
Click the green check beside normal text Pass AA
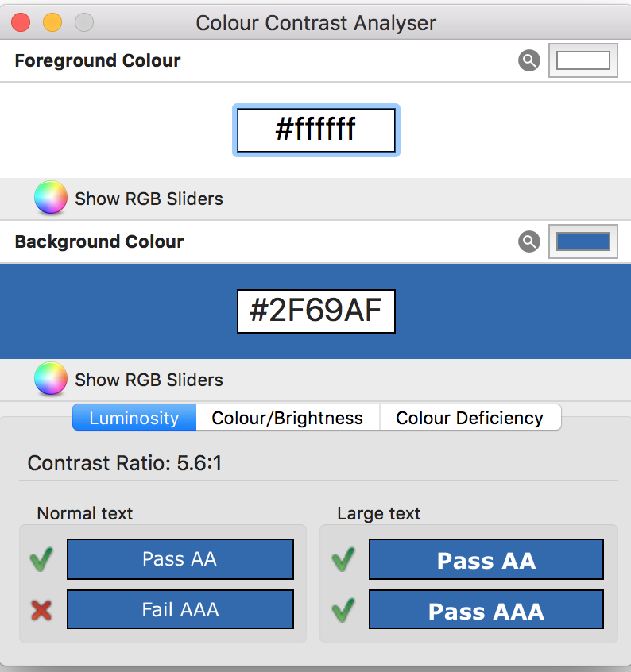pyautogui.click(x=41, y=559)
